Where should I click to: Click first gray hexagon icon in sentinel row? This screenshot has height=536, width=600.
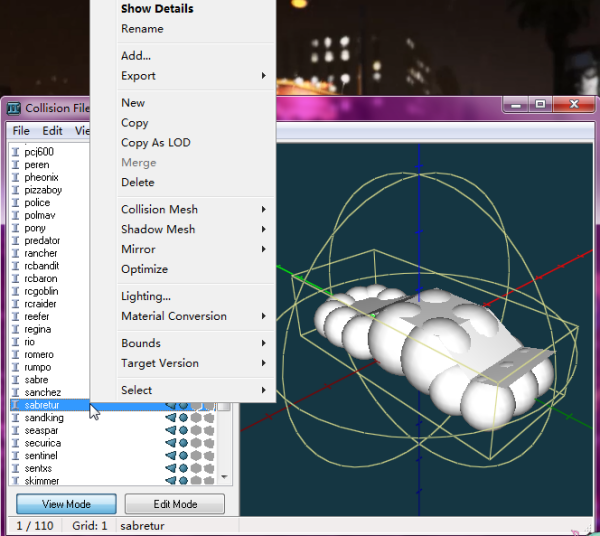pos(196,455)
